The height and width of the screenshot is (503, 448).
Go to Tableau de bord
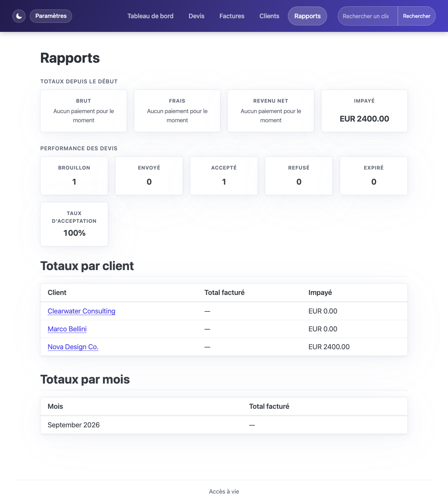(150, 16)
